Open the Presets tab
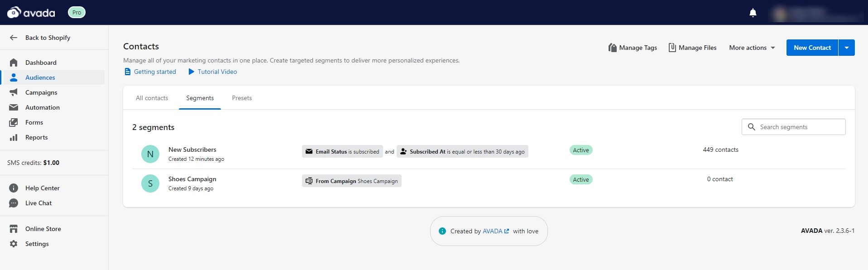The width and height of the screenshot is (868, 270). (242, 98)
